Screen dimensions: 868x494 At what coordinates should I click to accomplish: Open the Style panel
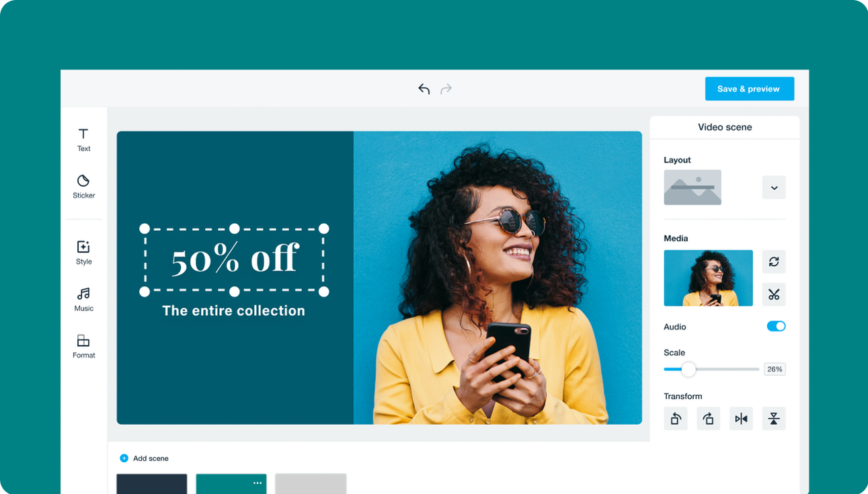coord(83,253)
